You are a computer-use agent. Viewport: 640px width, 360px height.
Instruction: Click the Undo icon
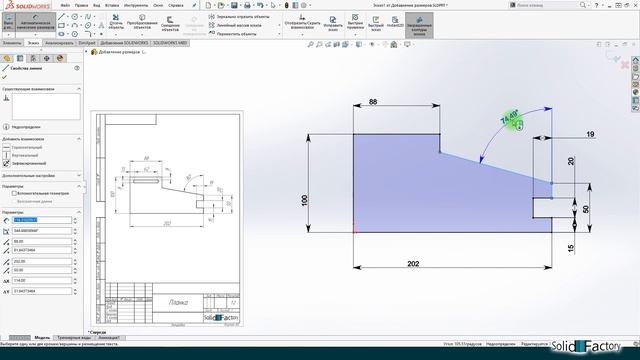click(x=260, y=5)
